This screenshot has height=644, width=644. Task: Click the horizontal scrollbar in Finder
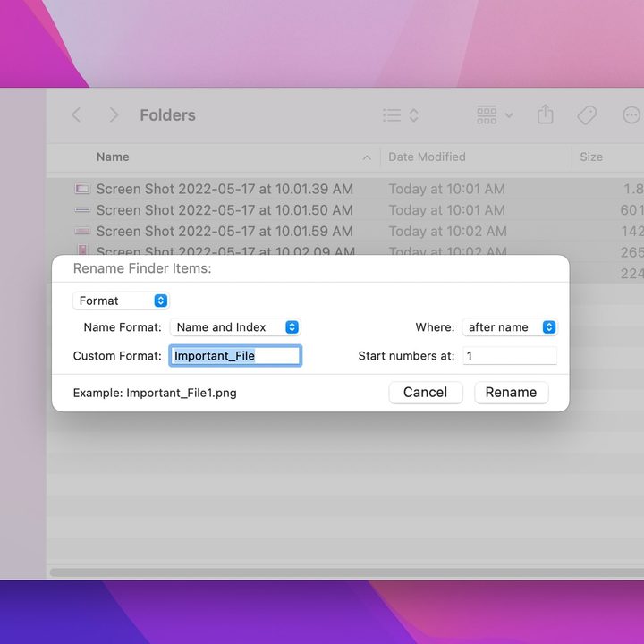pos(347,572)
